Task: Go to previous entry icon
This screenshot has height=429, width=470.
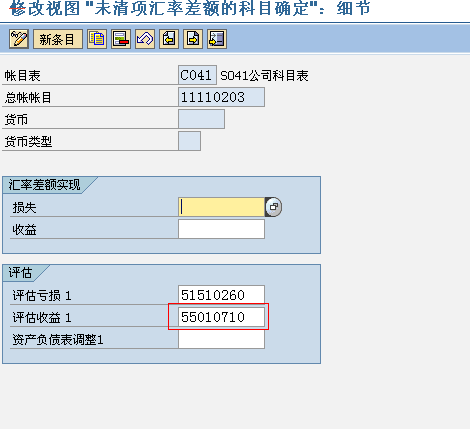Action: click(169, 39)
